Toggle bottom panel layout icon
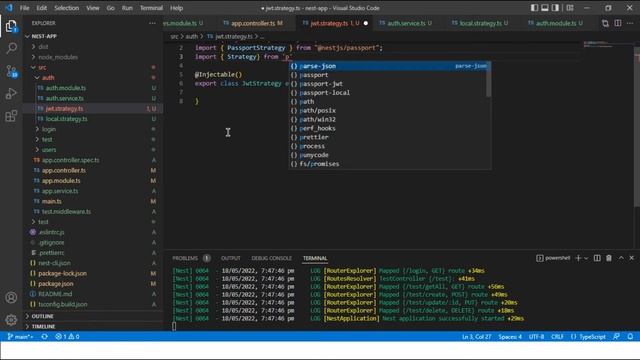 coord(545,8)
